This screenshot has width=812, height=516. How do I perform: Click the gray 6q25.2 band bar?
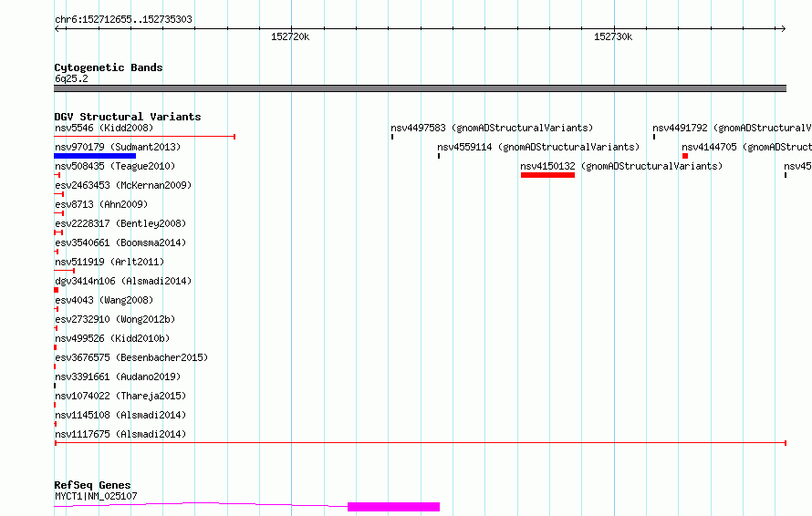[421, 88]
